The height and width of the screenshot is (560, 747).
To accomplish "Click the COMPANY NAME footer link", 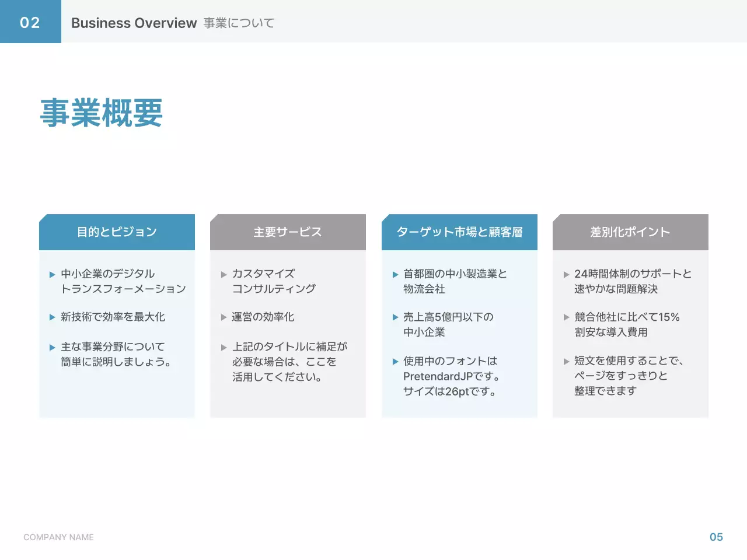I will [58, 537].
